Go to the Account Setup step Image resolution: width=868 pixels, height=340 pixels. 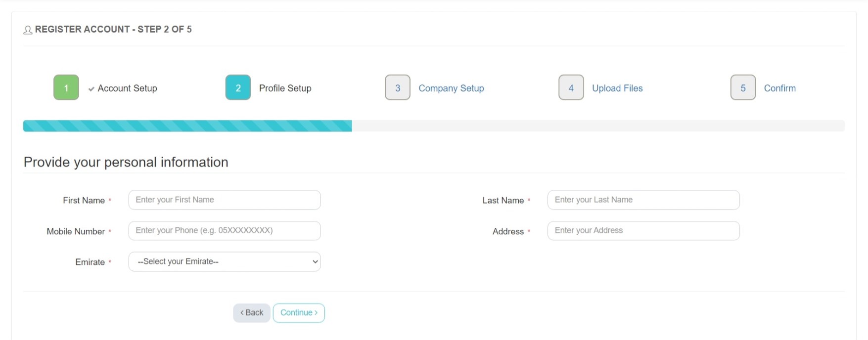point(127,88)
